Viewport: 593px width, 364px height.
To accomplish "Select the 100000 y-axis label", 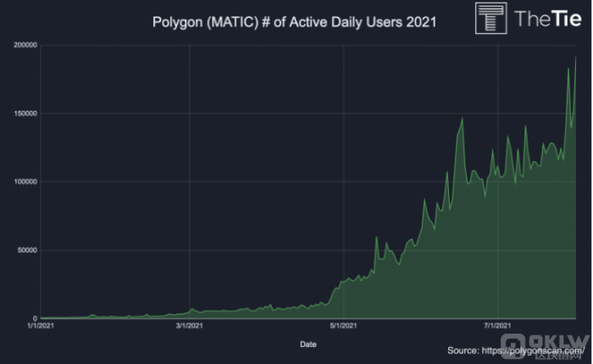I will click(25, 182).
